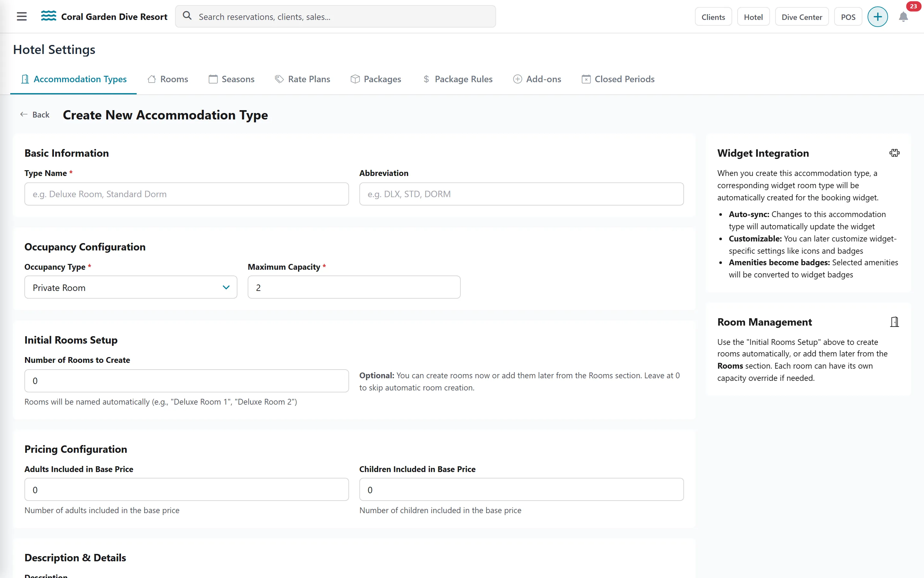
Task: Click the notification badge showing 23
Action: [x=913, y=6]
